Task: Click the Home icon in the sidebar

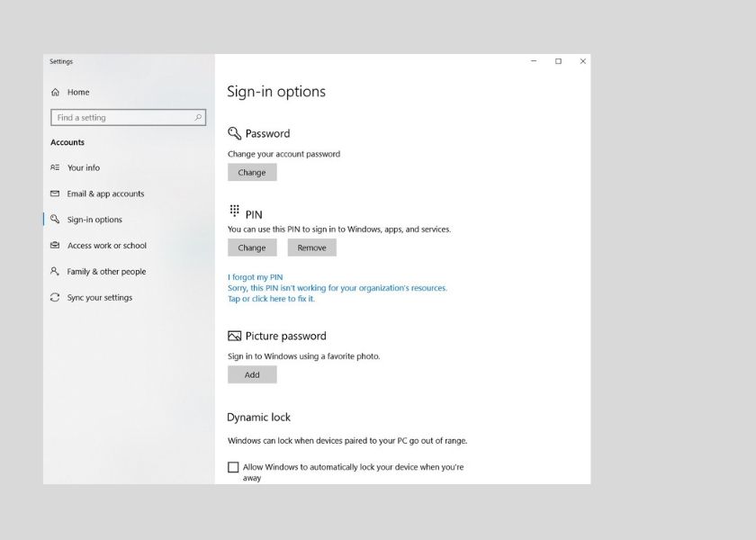Action: pos(55,92)
